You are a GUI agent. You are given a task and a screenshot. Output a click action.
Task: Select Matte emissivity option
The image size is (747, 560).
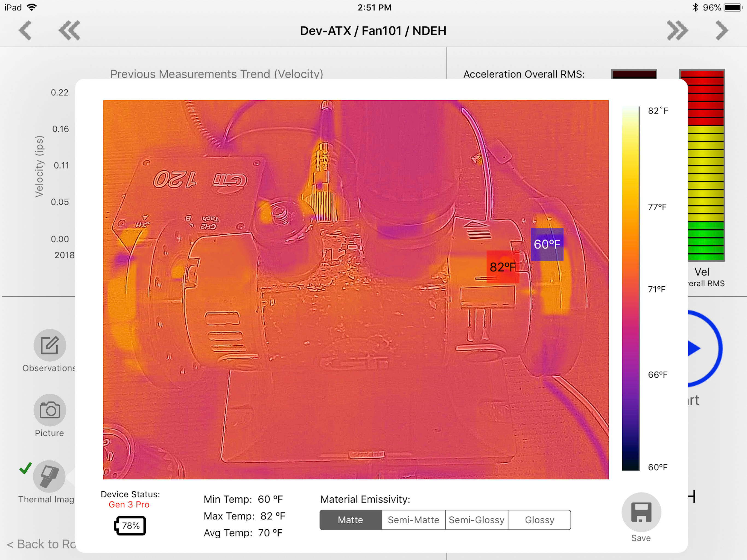tap(351, 520)
